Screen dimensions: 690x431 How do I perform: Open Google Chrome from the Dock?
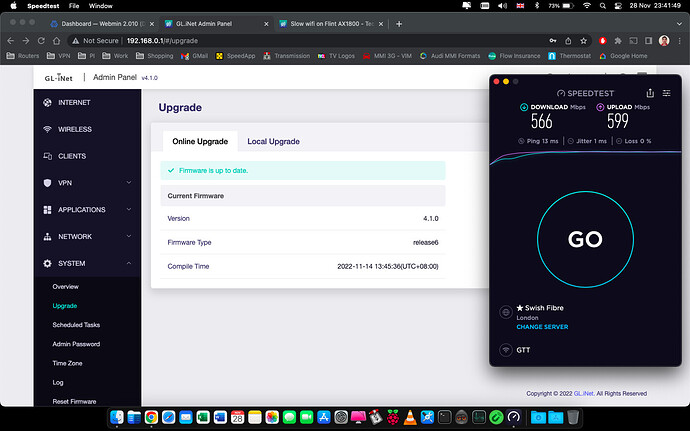tap(151, 417)
